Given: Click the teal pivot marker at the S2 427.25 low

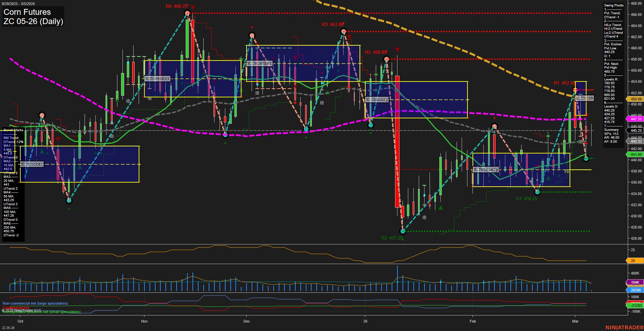Looking at the screenshot, I should pos(403,231).
